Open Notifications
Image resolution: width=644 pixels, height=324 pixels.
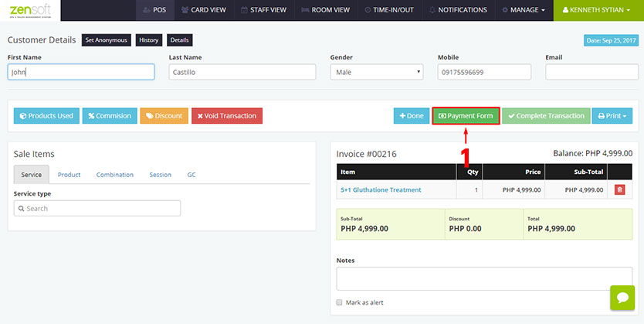point(459,10)
